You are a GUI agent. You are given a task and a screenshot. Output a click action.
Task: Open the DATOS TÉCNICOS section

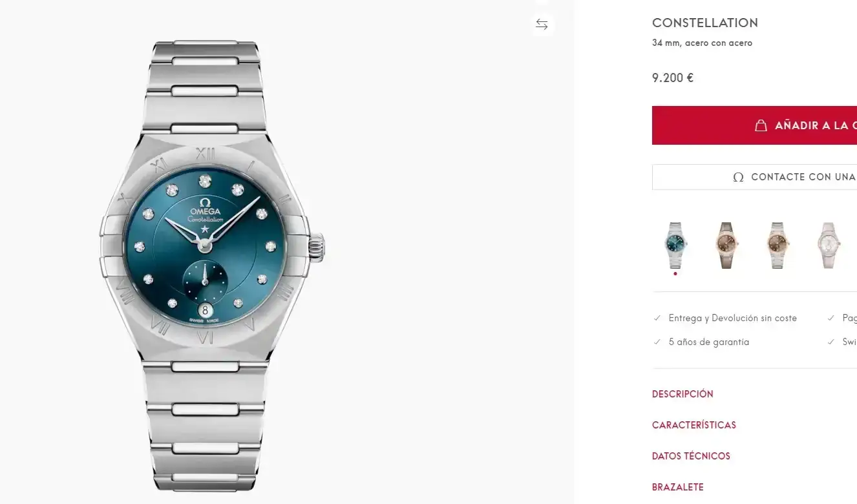[x=691, y=456]
